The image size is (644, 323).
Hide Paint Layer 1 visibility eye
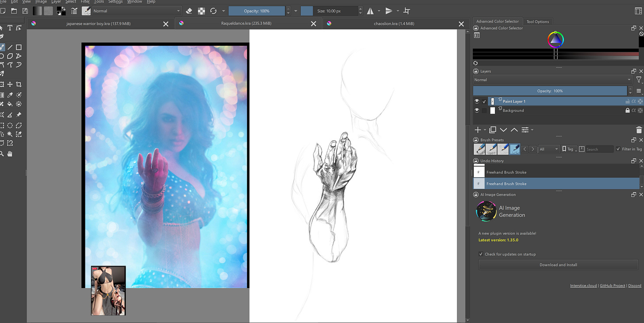[477, 101]
